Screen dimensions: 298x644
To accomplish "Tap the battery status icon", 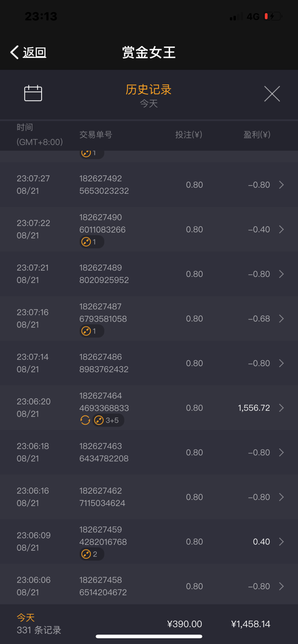I will [x=273, y=17].
